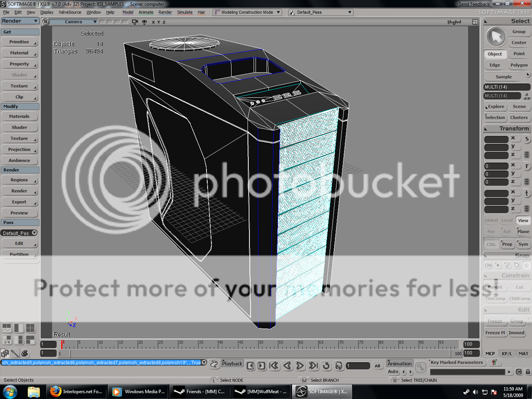Screen dimensions: 532x399
Task: Open the Simulate menu
Action: pyautogui.click(x=185, y=12)
